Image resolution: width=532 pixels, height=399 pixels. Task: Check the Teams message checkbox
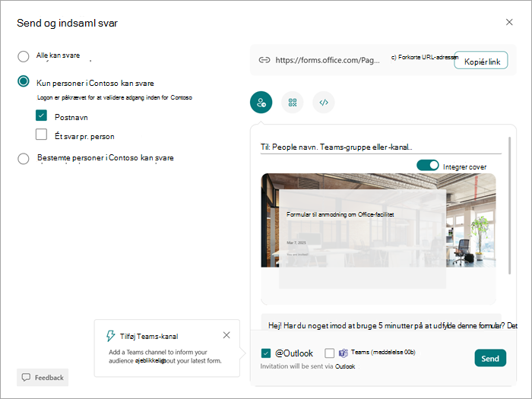click(x=329, y=353)
